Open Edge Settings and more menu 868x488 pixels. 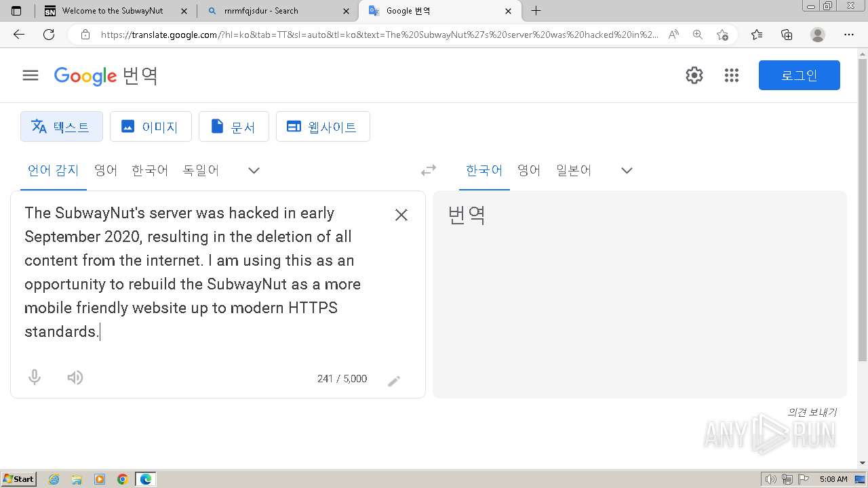pos(848,35)
